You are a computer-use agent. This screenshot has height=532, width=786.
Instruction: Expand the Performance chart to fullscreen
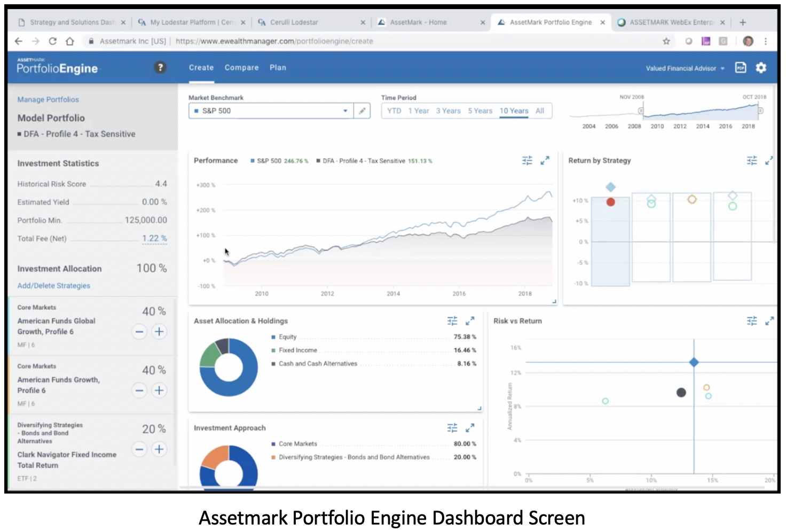point(545,161)
